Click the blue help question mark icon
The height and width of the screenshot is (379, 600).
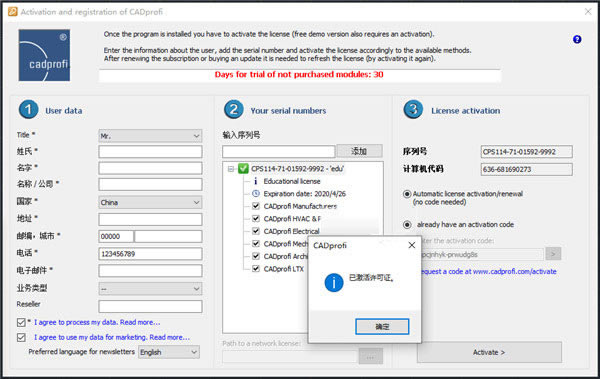[577, 39]
